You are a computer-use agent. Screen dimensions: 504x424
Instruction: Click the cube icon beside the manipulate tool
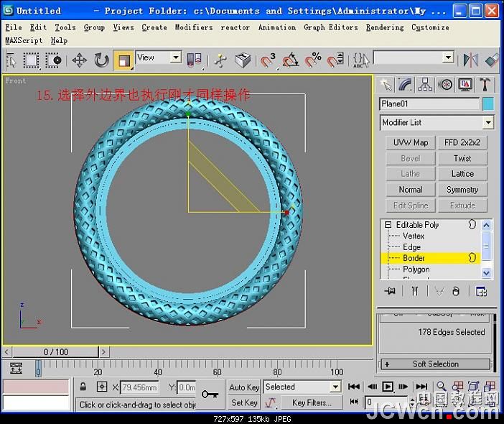[243, 60]
